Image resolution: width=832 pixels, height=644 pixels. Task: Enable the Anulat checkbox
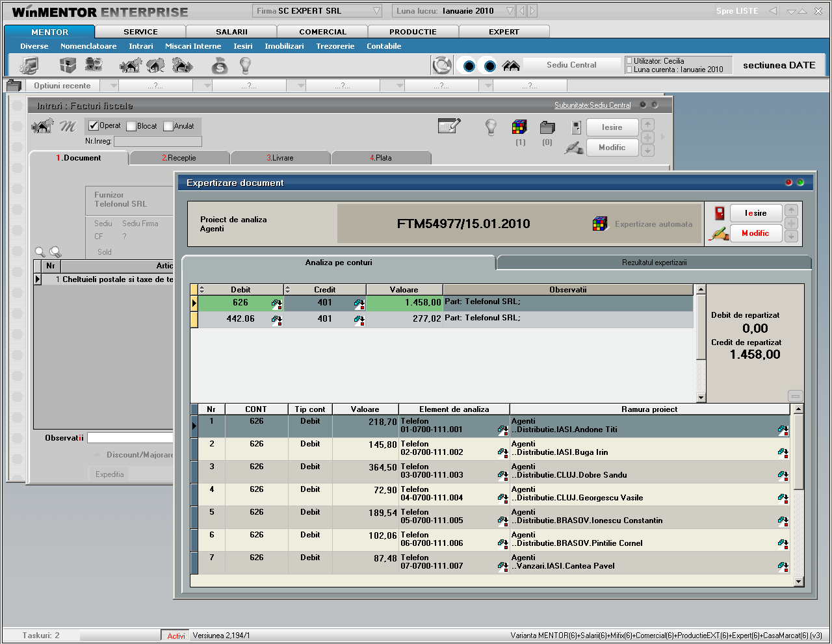(168, 127)
